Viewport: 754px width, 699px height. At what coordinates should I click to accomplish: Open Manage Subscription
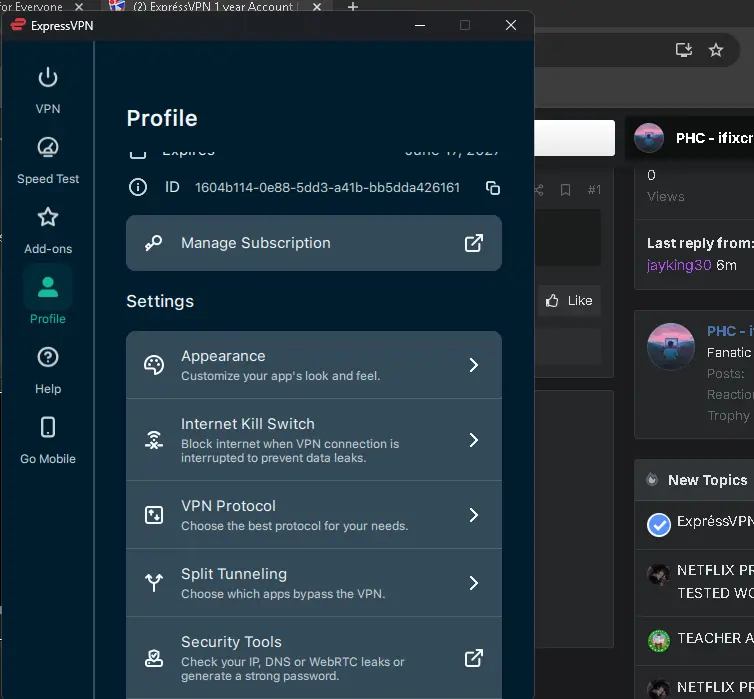tap(314, 243)
